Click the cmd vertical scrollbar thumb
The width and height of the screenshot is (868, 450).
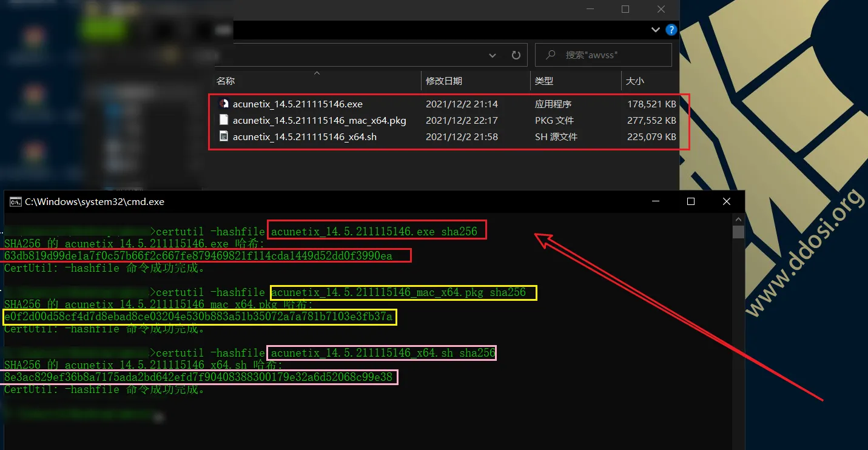(x=738, y=232)
